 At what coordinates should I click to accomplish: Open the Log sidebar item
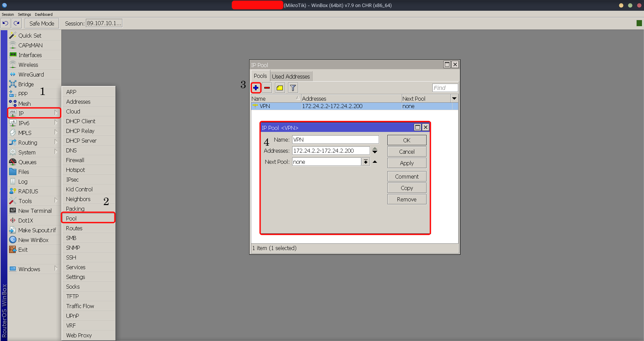(x=34, y=182)
